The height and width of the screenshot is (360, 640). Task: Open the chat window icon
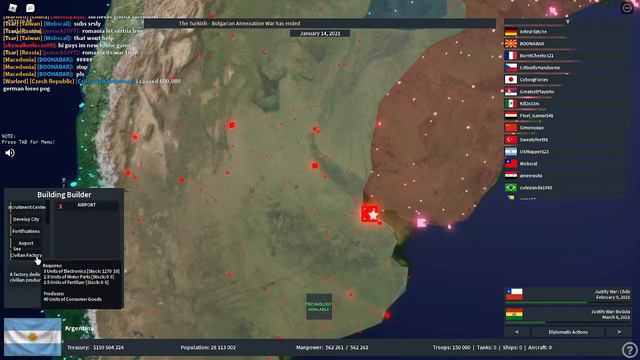click(30, 8)
